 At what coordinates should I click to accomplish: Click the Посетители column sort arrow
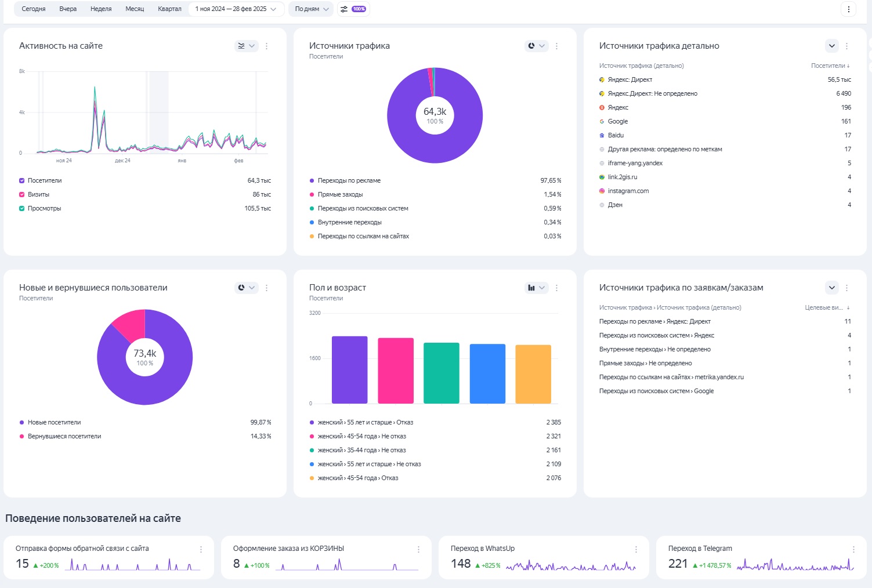point(848,66)
